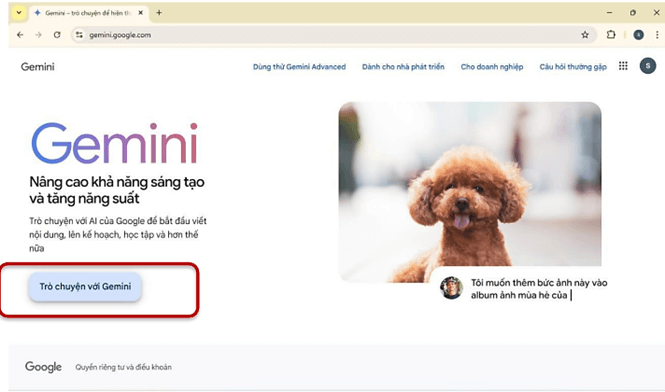Click the user avatar beside the prompt text
This screenshot has height=392, width=665.
[x=451, y=288]
